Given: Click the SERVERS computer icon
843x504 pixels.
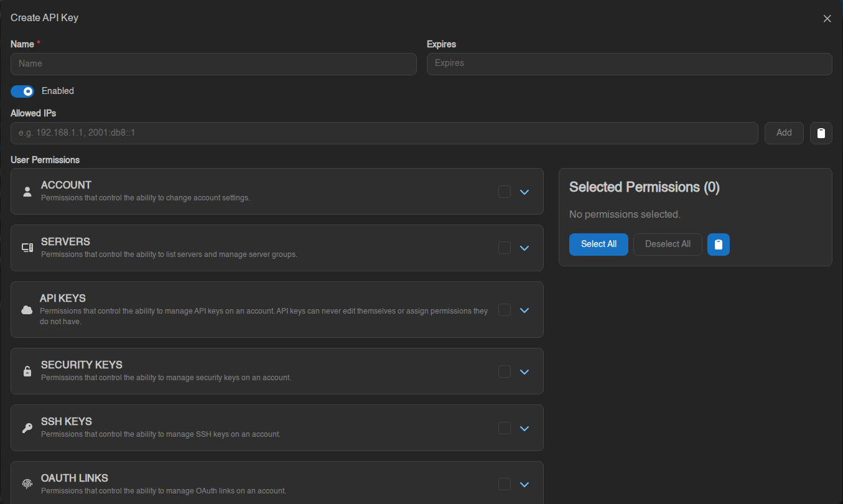Looking at the screenshot, I should pos(27,248).
